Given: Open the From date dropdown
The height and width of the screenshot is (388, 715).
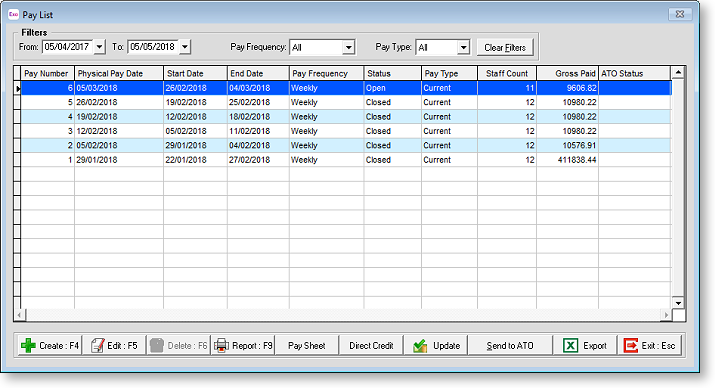Looking at the screenshot, I should pos(99,47).
